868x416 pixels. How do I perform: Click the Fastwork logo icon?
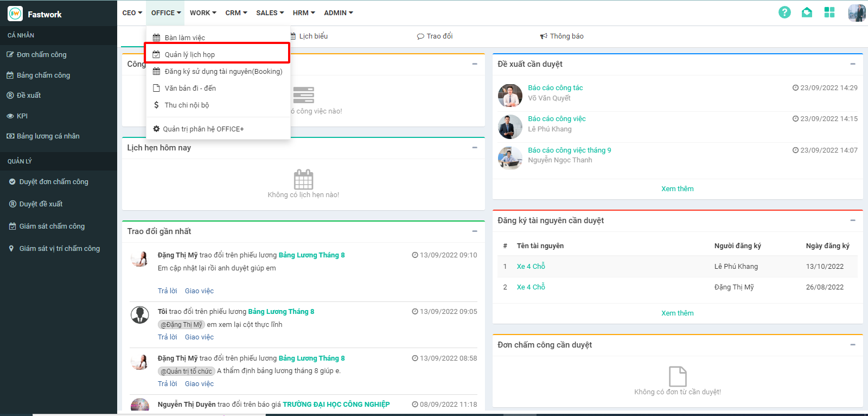coord(15,14)
